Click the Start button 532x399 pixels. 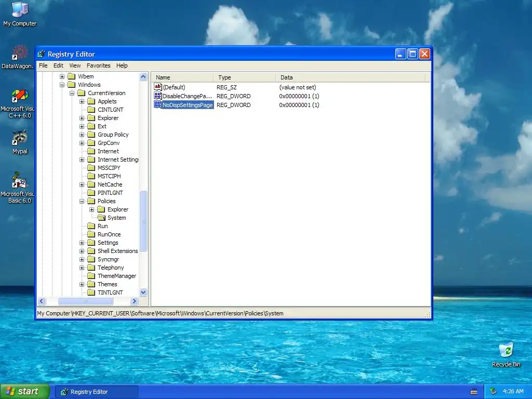[x=25, y=391]
